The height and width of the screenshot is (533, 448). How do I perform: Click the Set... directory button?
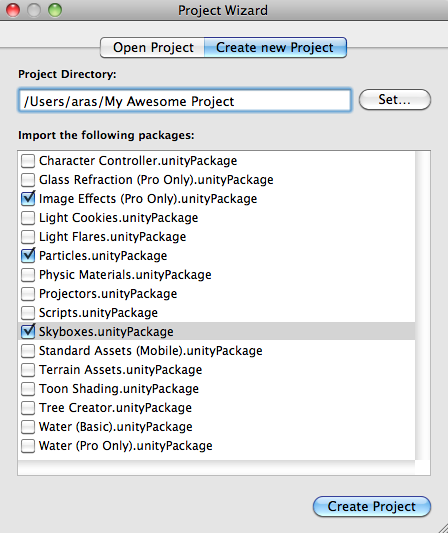coord(395,100)
